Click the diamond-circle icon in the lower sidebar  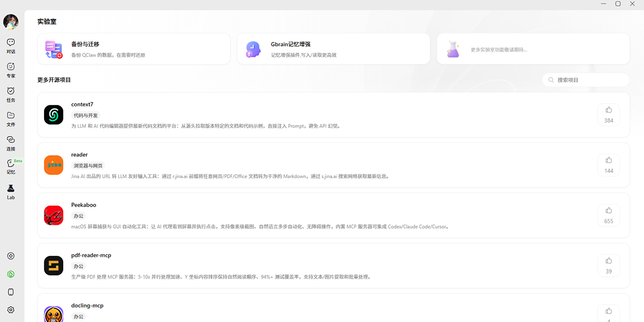[x=11, y=256]
